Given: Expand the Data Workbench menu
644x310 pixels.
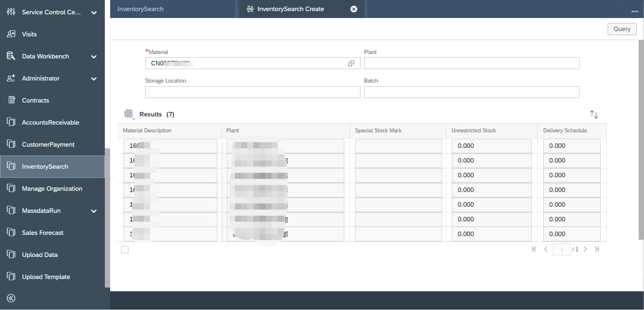Looking at the screenshot, I should [x=94, y=57].
